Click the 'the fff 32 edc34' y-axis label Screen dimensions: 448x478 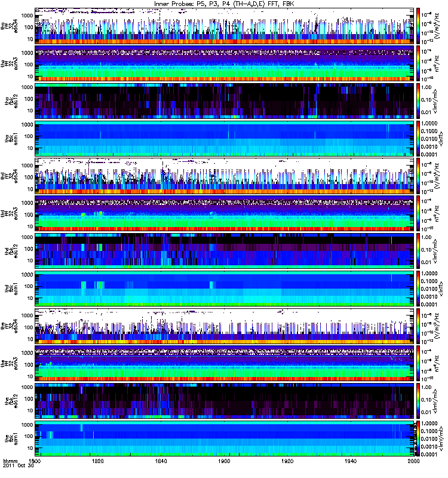[x=10, y=326]
